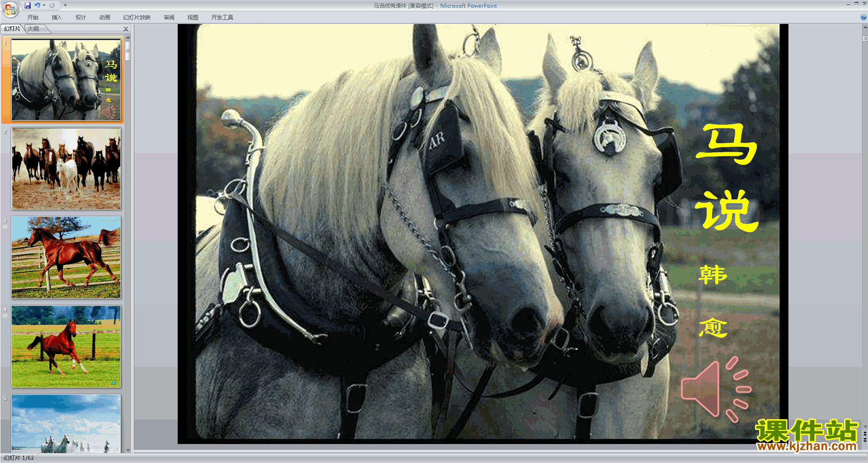
Task: Select the 马 title character on the slide
Action: (x=726, y=144)
